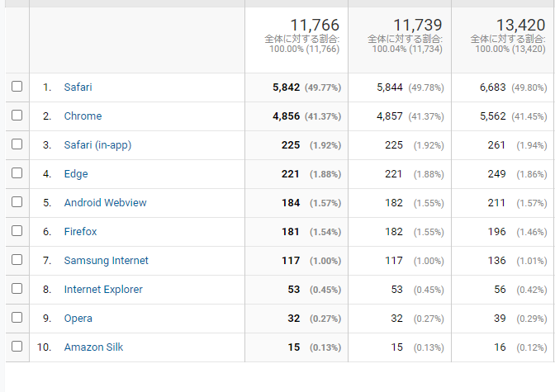Viewport: 555px width, 392px height.
Task: Open the Safari (in-app) link
Action: click(97, 145)
